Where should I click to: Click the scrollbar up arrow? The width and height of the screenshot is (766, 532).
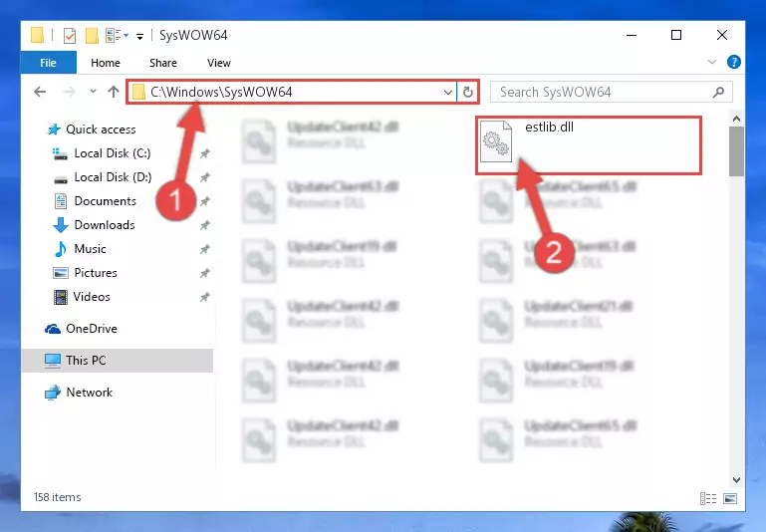(x=736, y=119)
